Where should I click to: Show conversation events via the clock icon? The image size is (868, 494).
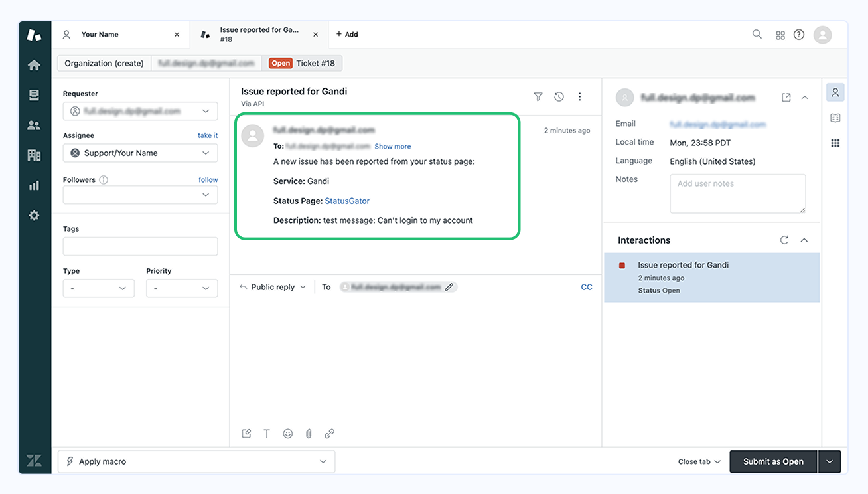point(559,96)
